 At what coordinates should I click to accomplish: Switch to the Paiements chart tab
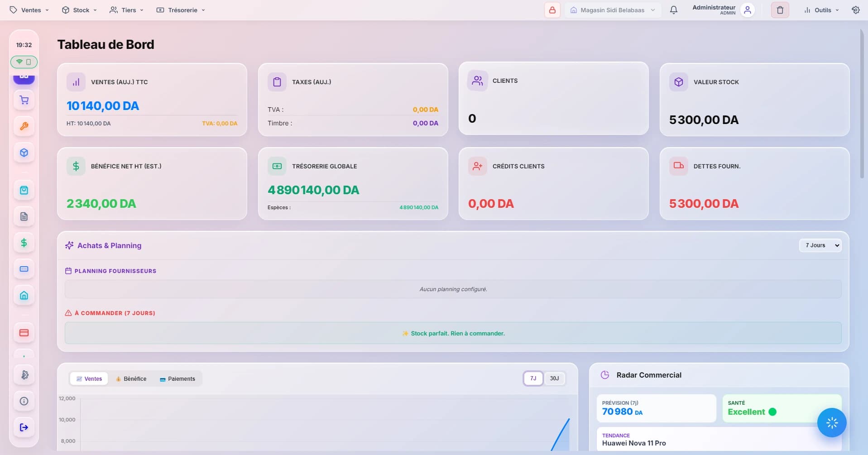point(177,379)
